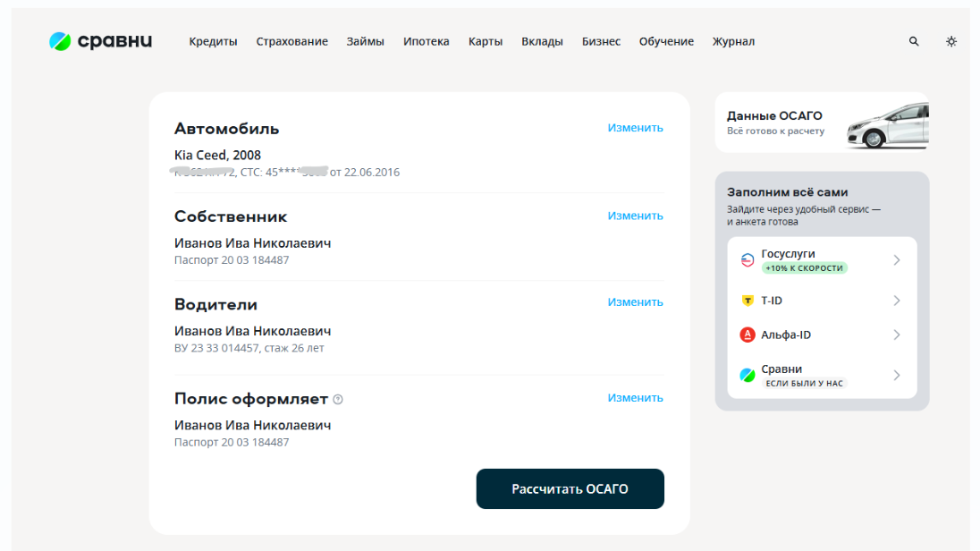Click help icon next to Полис оформляет
The image size is (980, 551).
338,399
